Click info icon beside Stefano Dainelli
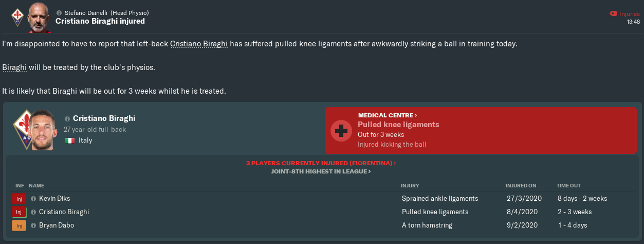Viewport: 644px width, 244px height. (x=59, y=12)
